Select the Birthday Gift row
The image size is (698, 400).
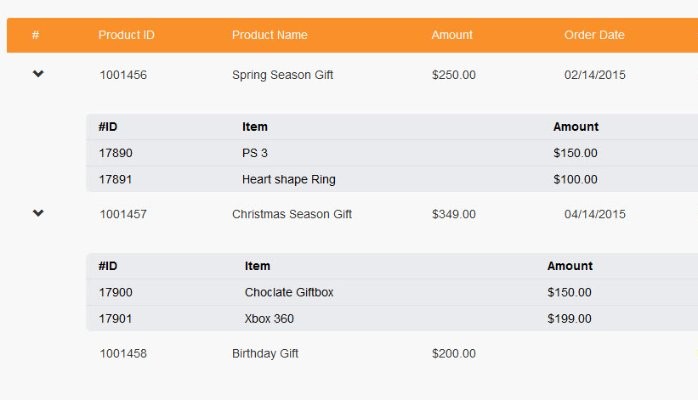tap(353, 353)
